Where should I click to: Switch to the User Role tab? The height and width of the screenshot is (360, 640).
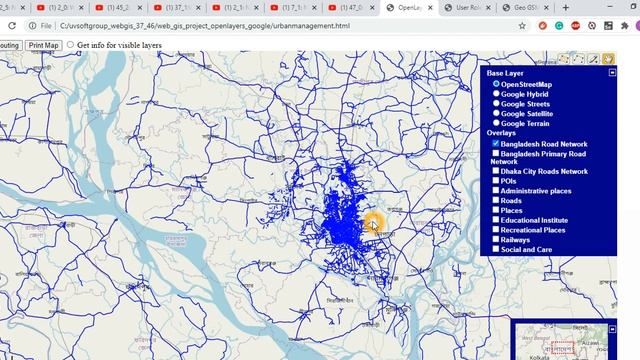[467, 7]
